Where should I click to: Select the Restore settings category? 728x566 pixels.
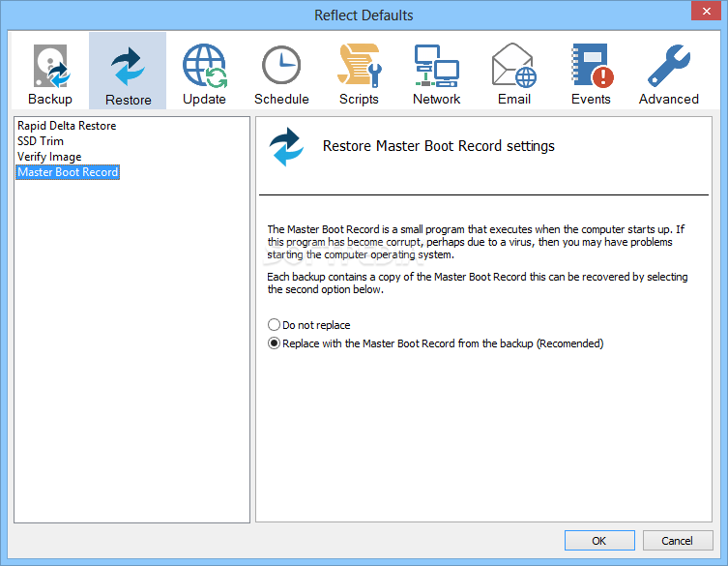point(128,71)
